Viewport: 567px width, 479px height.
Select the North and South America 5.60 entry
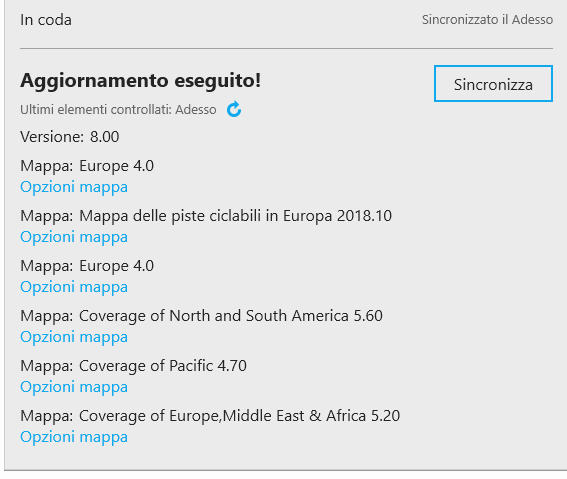click(x=231, y=316)
